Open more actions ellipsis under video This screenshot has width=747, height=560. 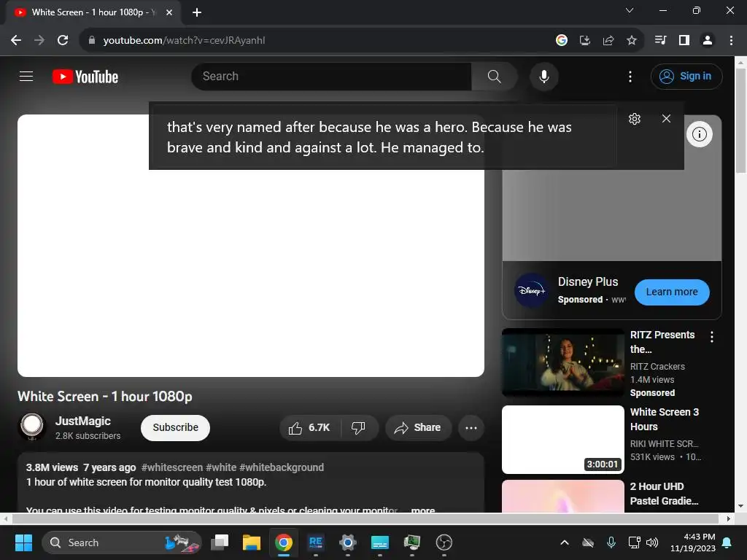[x=471, y=427]
